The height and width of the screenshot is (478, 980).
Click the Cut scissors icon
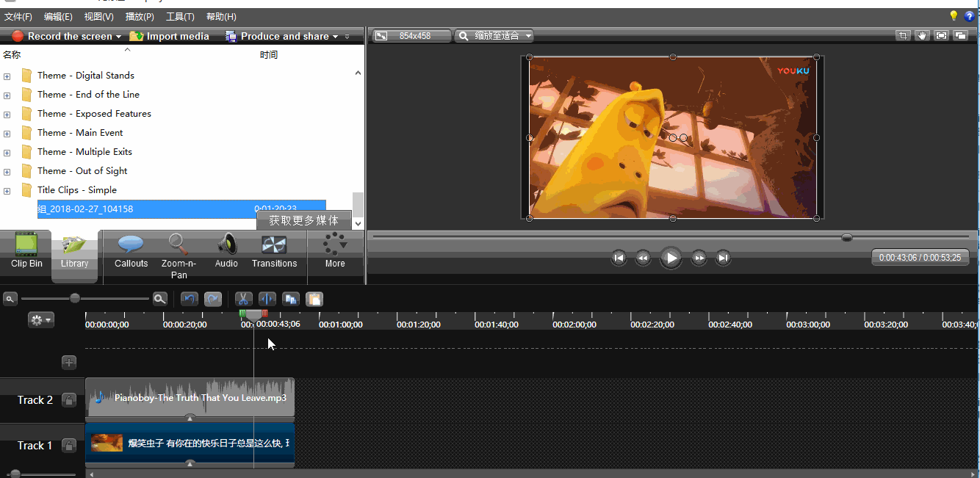[x=243, y=299]
